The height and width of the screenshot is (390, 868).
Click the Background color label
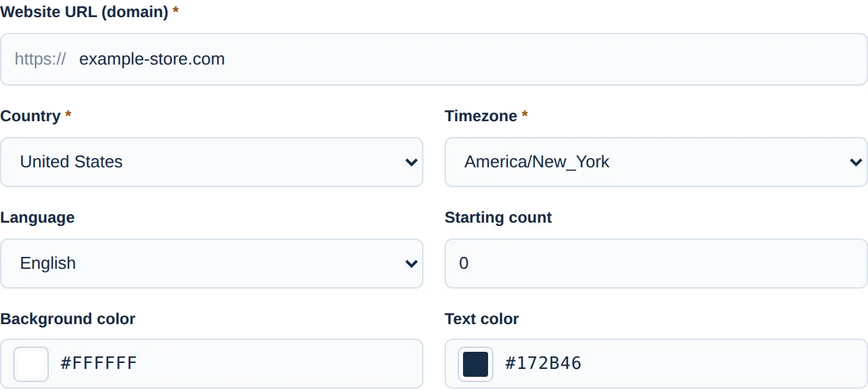(68, 319)
